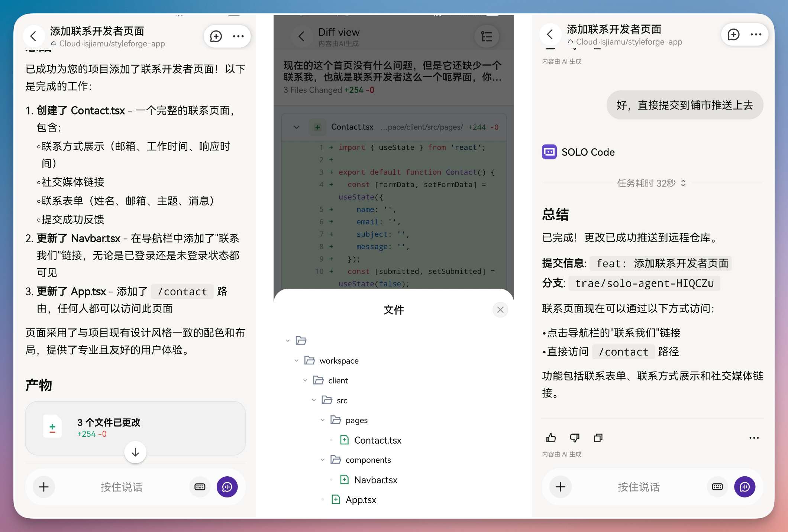Go back from the right chat panel
The width and height of the screenshot is (788, 532).
tap(550, 35)
